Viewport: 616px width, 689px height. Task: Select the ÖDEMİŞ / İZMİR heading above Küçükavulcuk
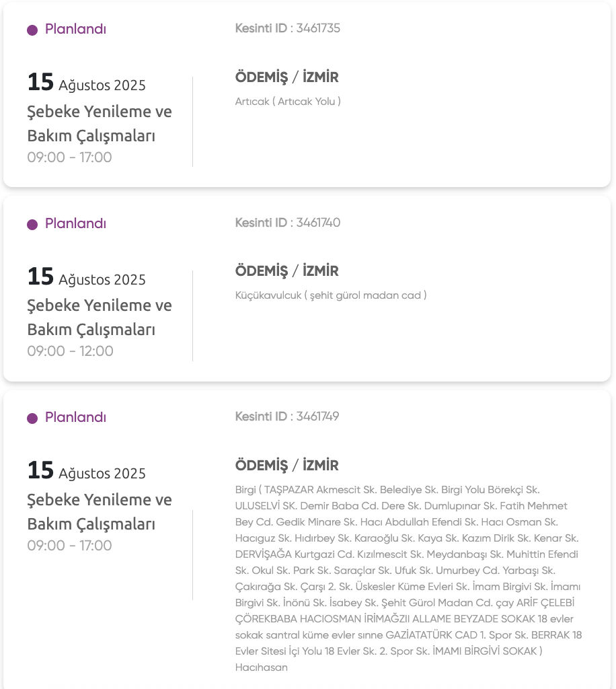[286, 271]
